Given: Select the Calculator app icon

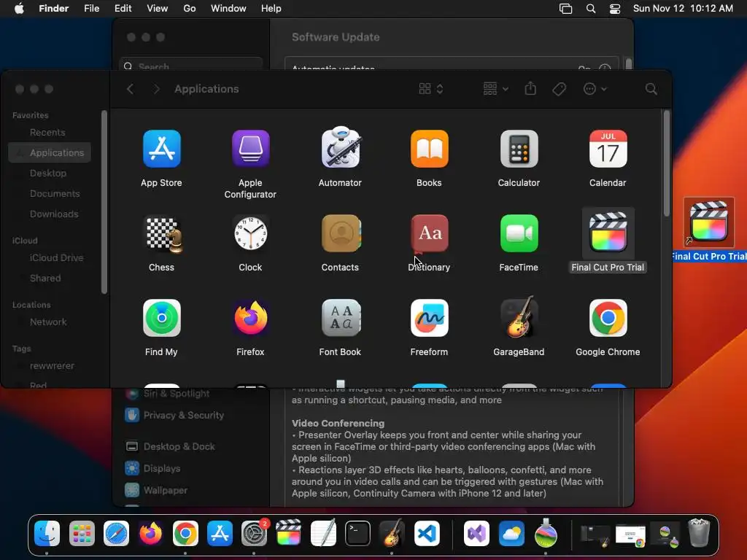Looking at the screenshot, I should click(519, 149).
